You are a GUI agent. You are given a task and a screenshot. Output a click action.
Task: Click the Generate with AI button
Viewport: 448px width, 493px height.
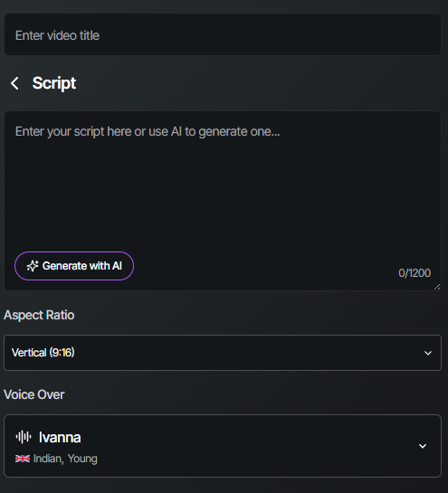tap(74, 266)
